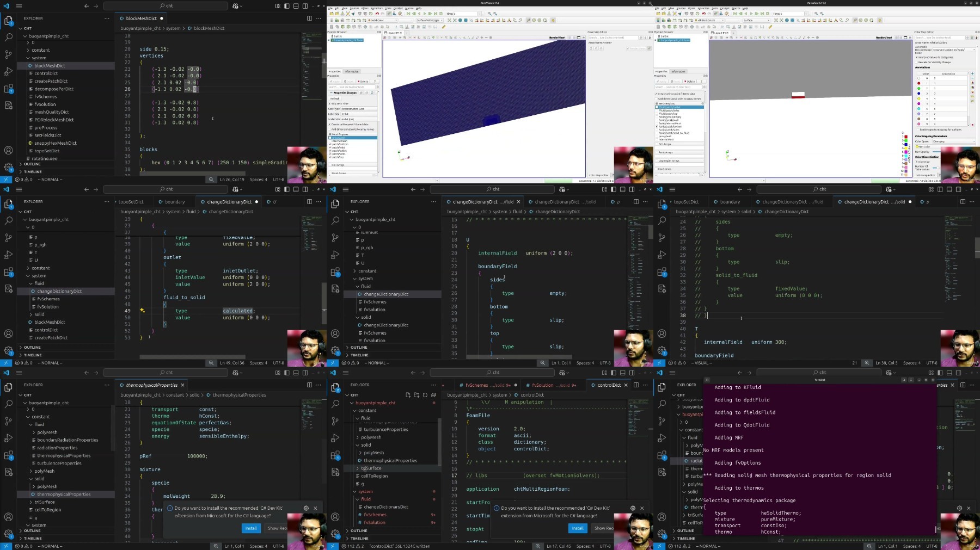This screenshot has width=980, height=550.
Task: Click cht search box in blockMeshDict window
Action: (x=166, y=6)
